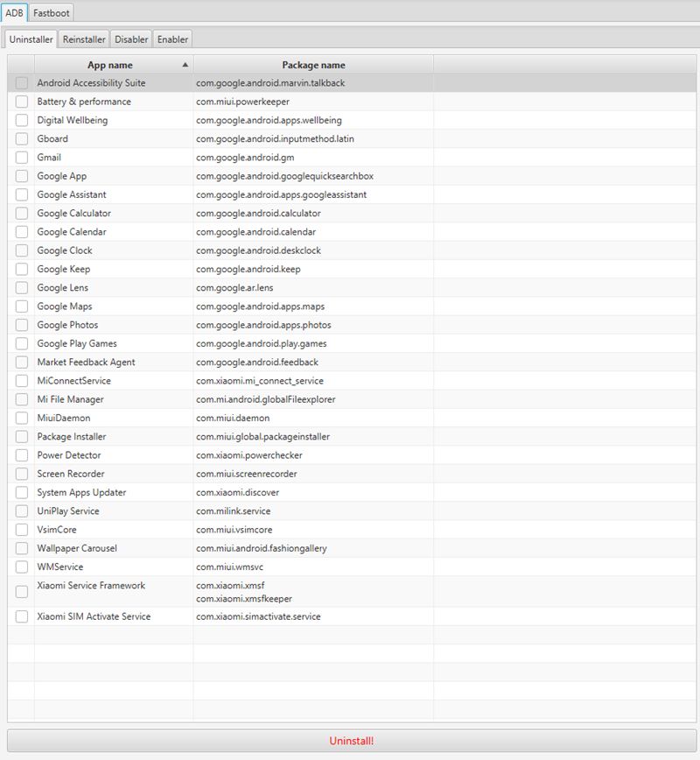Click the Gmail app name text
The image size is (700, 760).
[x=49, y=158]
